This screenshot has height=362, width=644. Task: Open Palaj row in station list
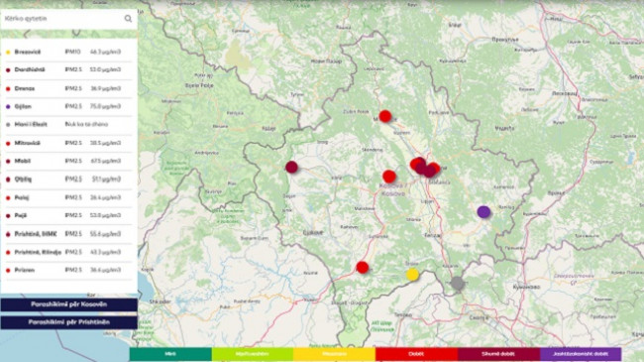pyautogui.click(x=68, y=198)
